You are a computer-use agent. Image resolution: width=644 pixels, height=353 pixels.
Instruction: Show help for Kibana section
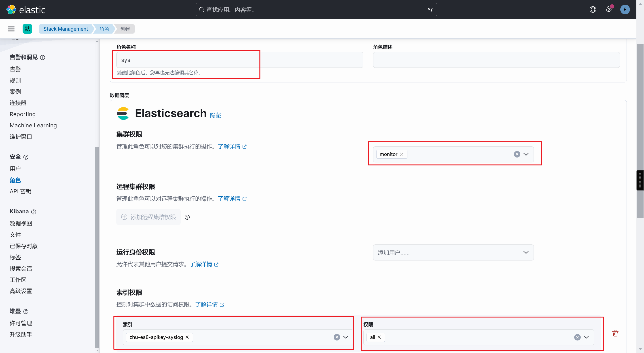(34, 212)
